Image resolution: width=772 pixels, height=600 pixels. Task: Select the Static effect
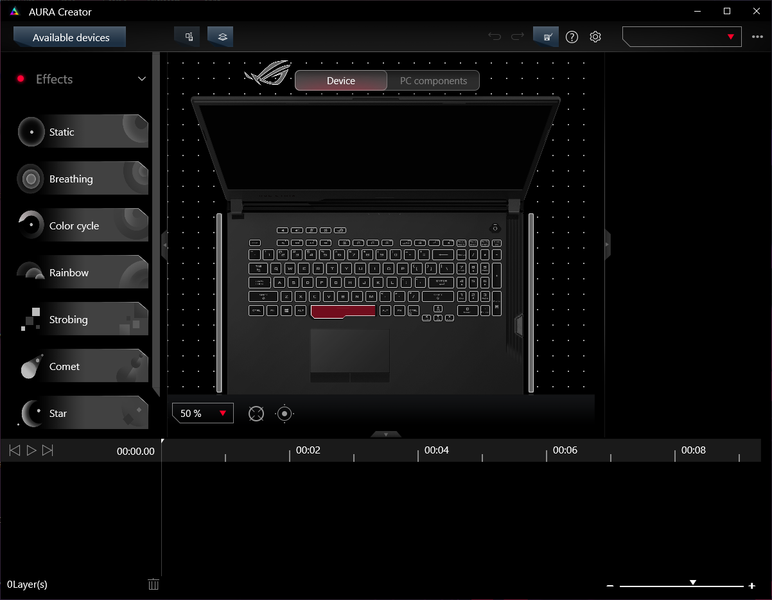point(83,131)
